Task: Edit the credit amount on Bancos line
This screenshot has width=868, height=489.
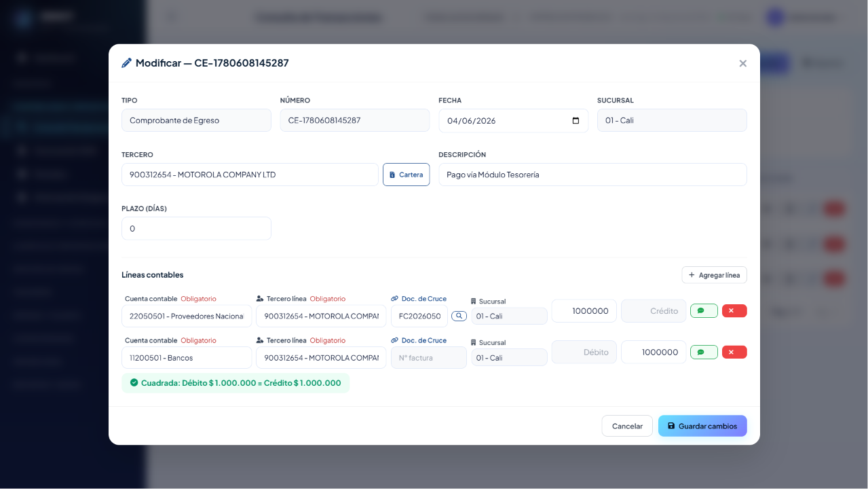Action: [654, 352]
